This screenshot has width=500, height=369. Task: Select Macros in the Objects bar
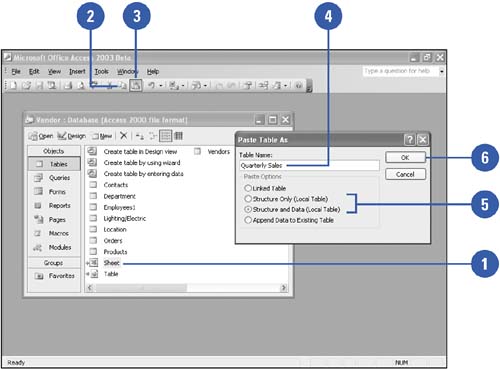54,233
